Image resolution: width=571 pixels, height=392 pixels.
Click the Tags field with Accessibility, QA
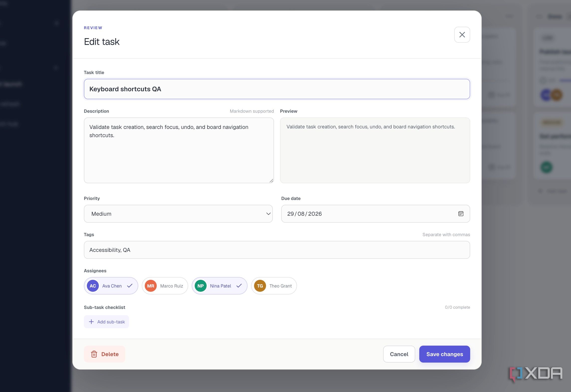tap(277, 250)
